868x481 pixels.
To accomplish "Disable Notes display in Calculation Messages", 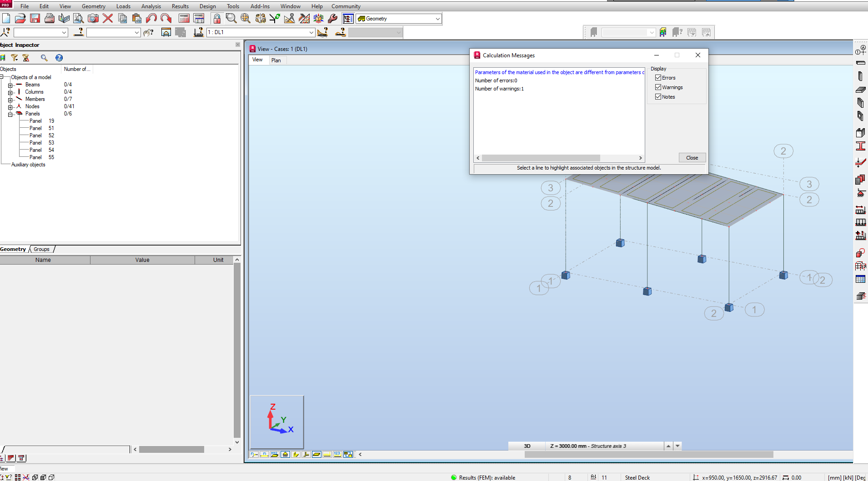I will (x=658, y=96).
